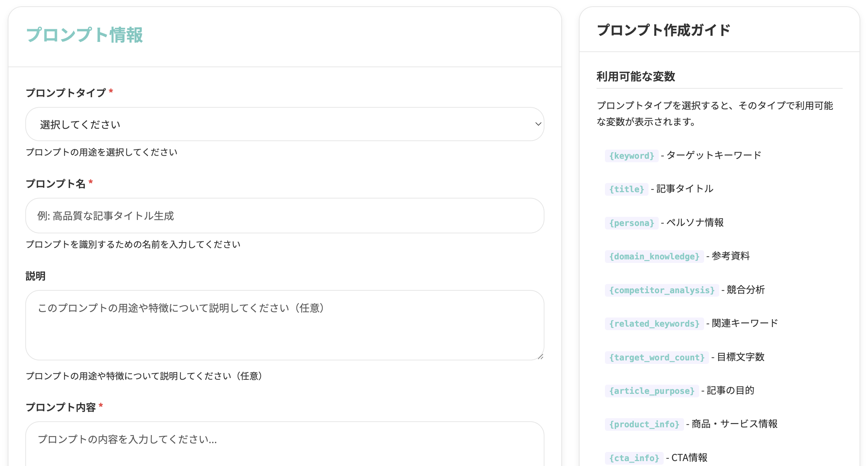Click the {target_word_count} variable chip

(x=656, y=357)
